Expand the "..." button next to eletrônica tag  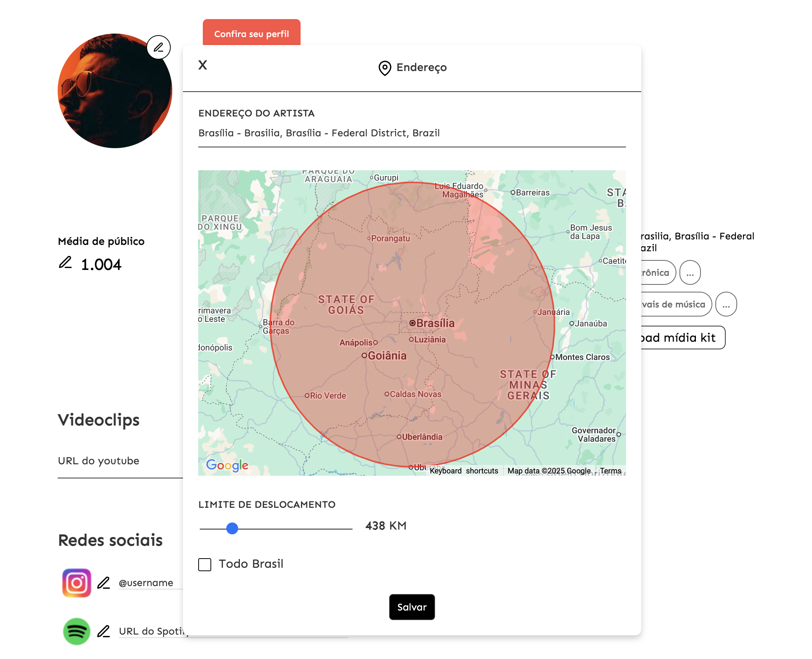[691, 272]
